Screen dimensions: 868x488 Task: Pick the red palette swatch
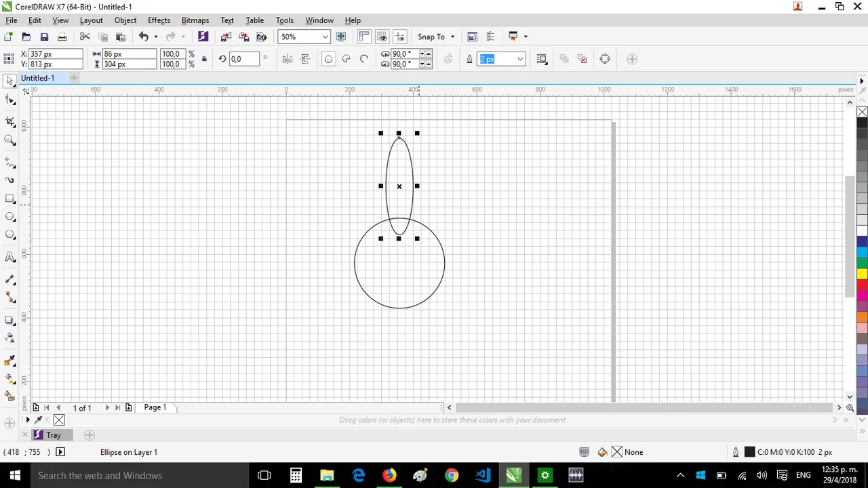(x=862, y=285)
